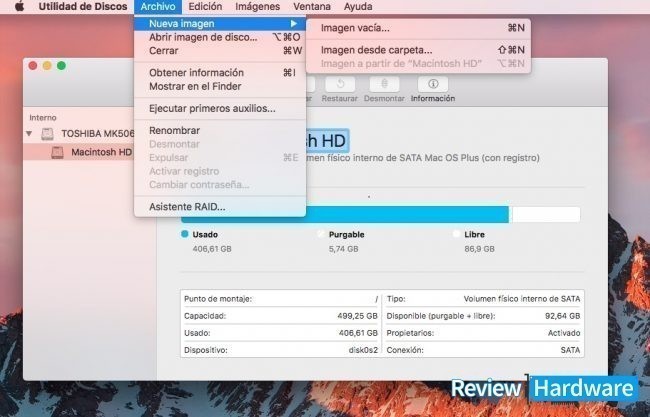Choose Imagen vacía… in submenu
The height and width of the screenshot is (417, 650).
(418, 28)
